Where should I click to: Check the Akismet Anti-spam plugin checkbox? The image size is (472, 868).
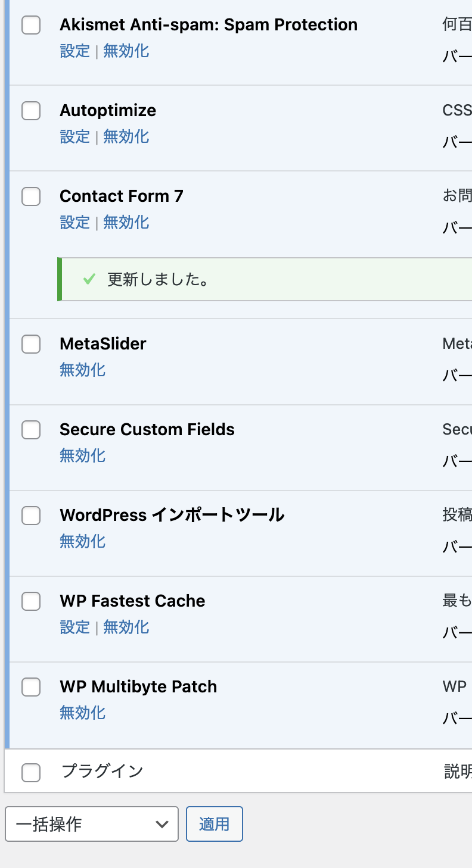31,25
